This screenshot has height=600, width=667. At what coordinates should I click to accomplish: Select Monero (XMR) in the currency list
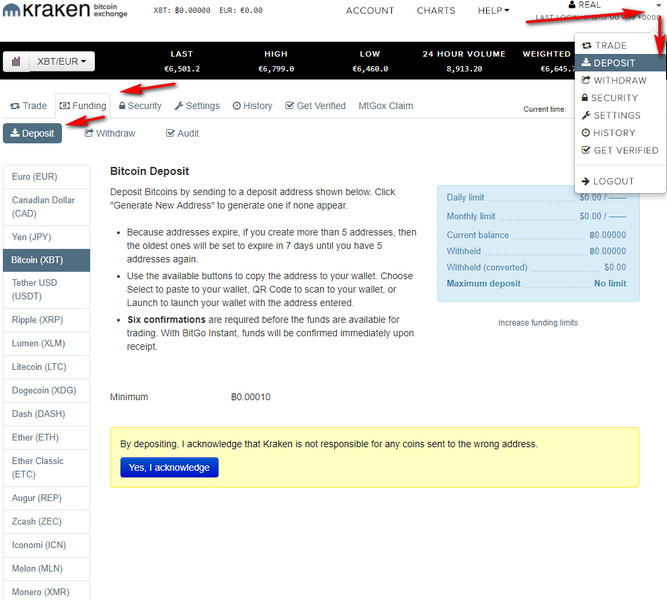pos(46,591)
